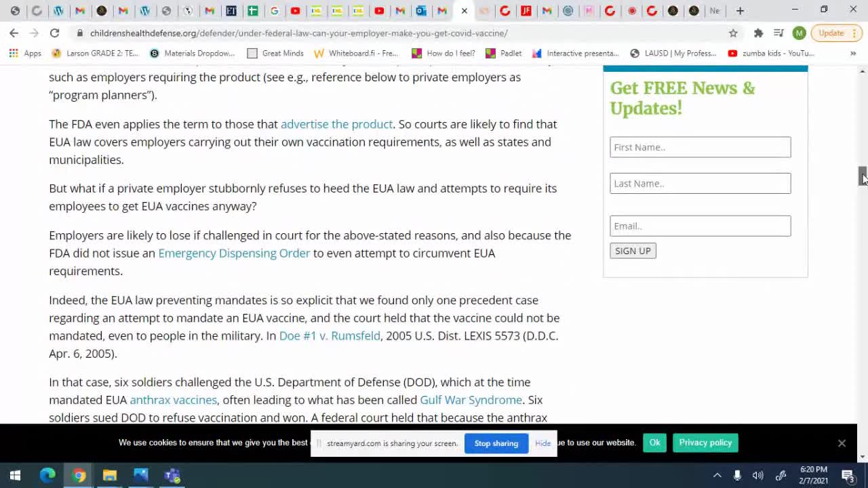Focus the Last Name field

coord(700,183)
